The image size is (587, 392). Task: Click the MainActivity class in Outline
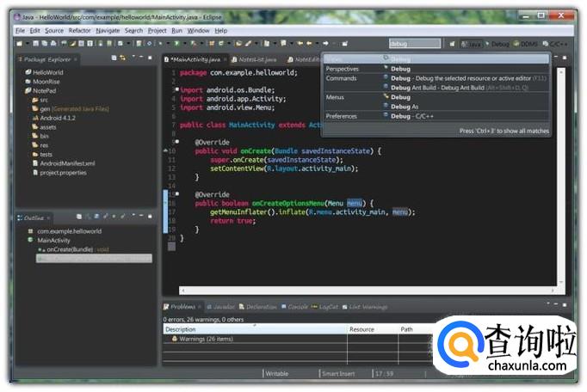click(x=54, y=241)
